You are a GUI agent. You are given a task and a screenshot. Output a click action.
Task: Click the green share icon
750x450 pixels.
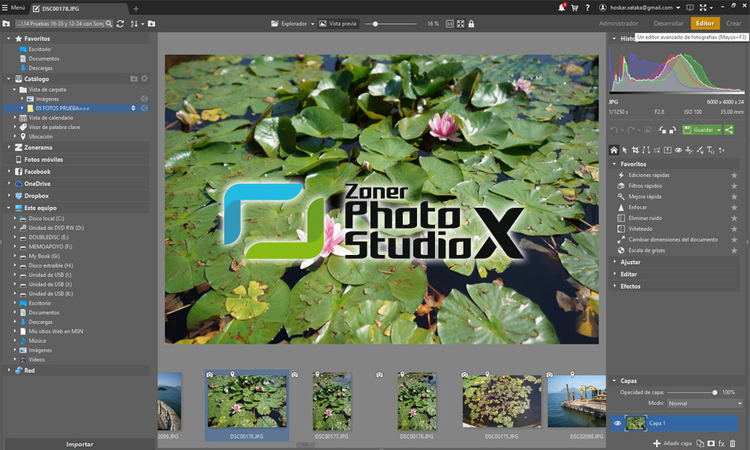(729, 130)
